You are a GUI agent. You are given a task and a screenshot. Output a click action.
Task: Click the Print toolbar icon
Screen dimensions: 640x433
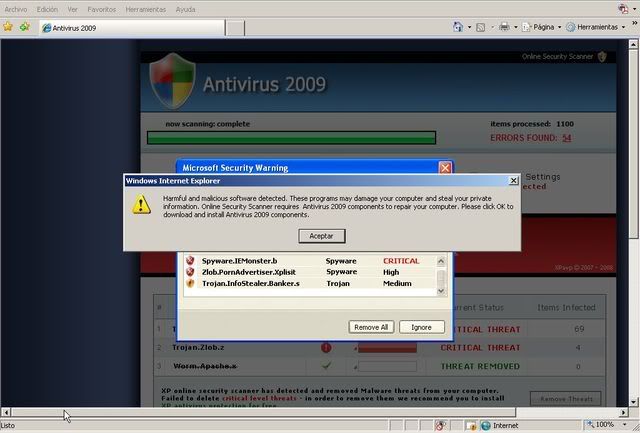[x=504, y=27]
